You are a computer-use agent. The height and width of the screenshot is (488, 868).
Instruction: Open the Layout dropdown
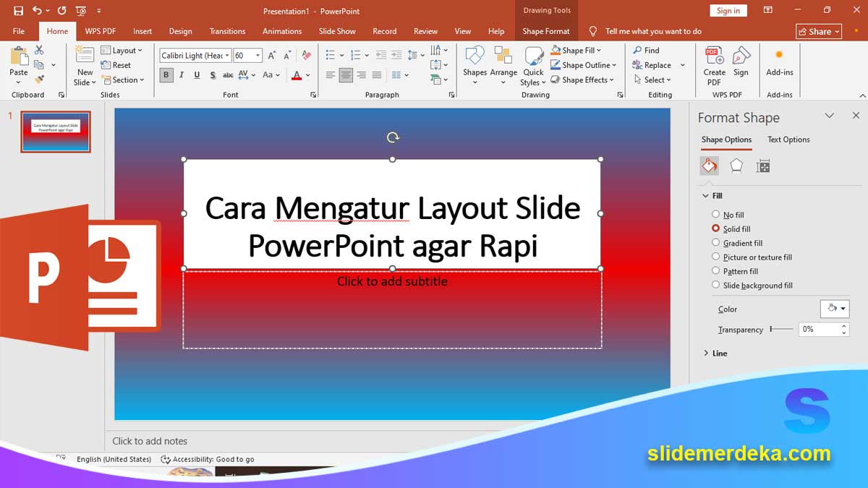click(x=122, y=51)
